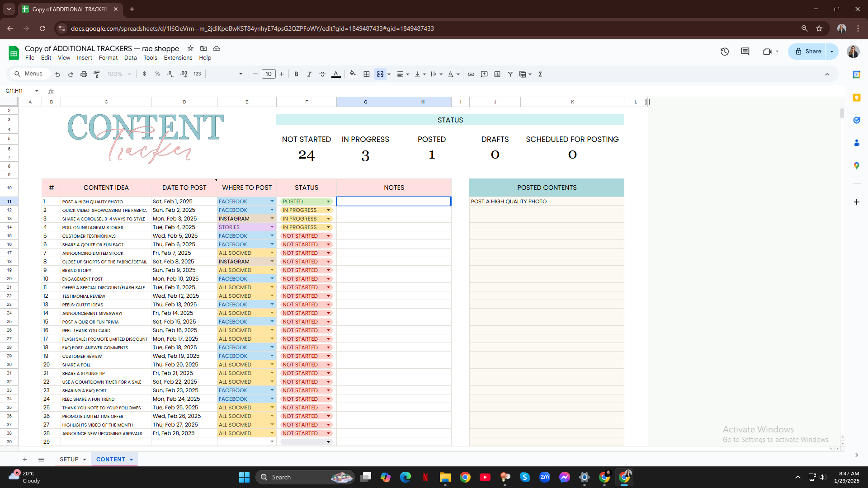Open the STORIES where-to-post dropdown
The height and width of the screenshot is (488, 868).
click(272, 227)
